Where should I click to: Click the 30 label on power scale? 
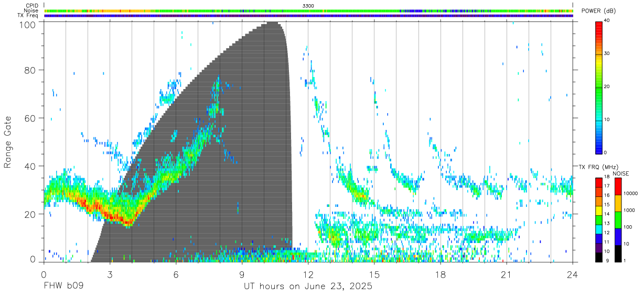[607, 54]
